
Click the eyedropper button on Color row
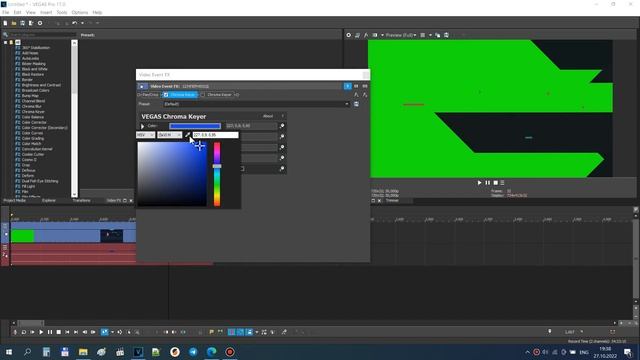pyautogui.click(x=282, y=126)
